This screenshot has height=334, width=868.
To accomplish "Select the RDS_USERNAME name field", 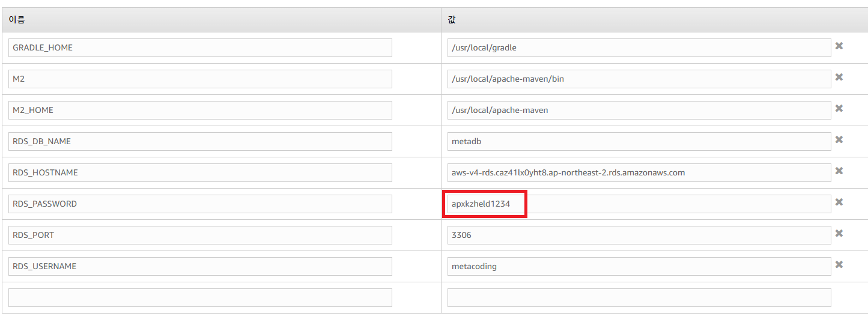I will tap(200, 266).
